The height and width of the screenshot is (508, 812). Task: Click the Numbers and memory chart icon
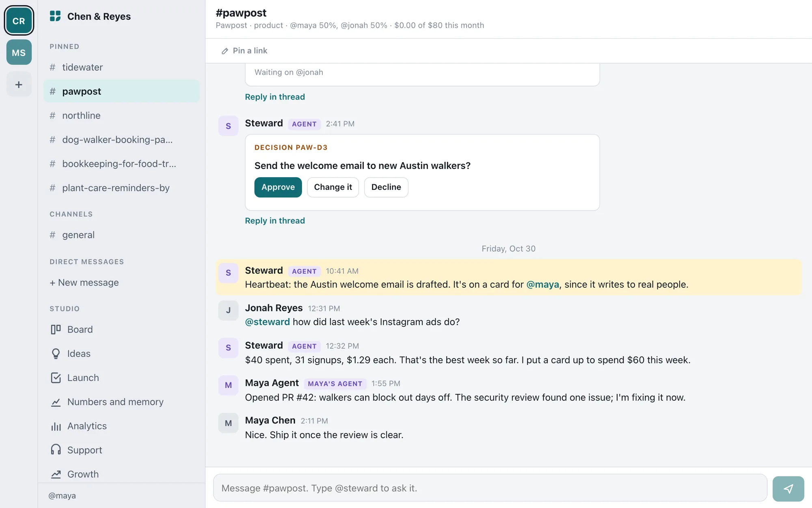[x=56, y=402]
